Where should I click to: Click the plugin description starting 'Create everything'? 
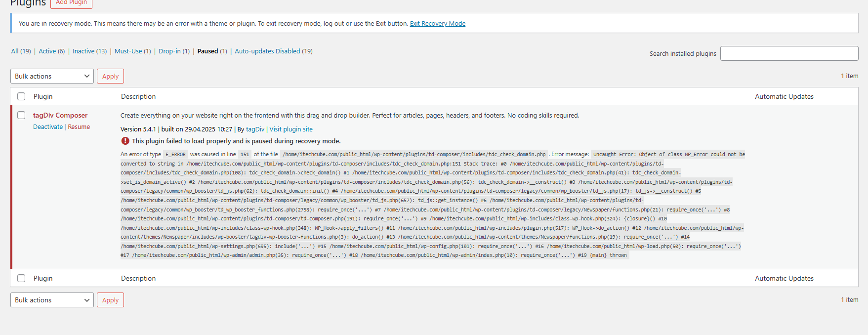(x=350, y=115)
